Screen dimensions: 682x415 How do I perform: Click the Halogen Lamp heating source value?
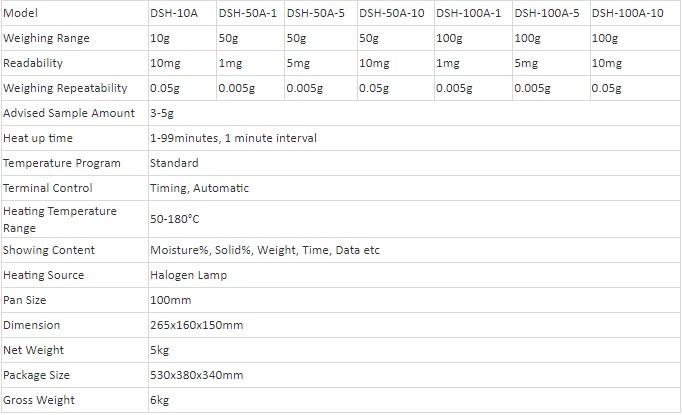coord(188,275)
